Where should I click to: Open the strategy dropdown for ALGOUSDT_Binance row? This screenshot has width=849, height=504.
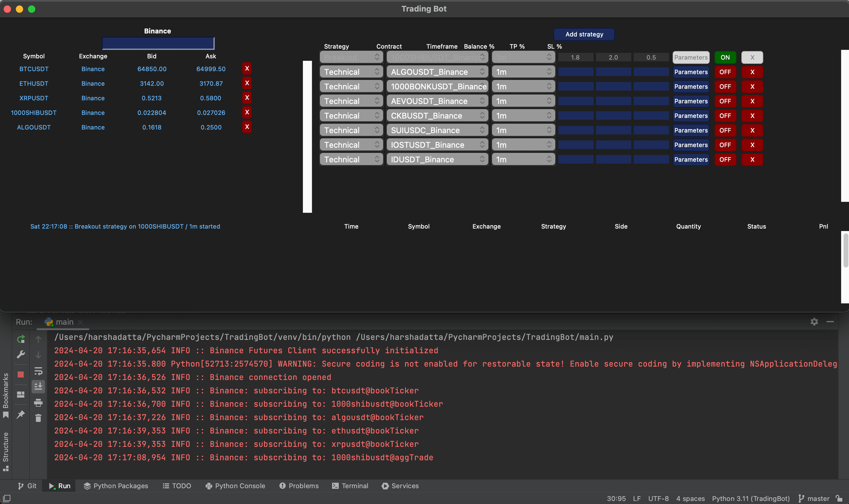click(x=351, y=72)
